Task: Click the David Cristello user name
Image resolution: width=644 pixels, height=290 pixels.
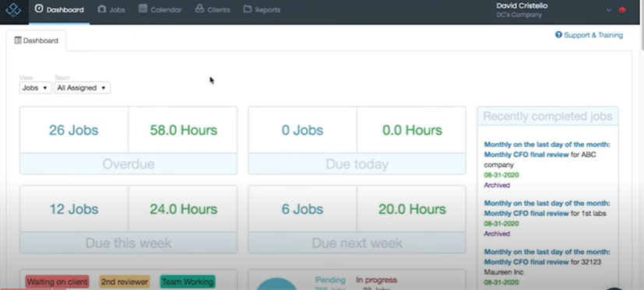Action: pyautogui.click(x=522, y=5)
